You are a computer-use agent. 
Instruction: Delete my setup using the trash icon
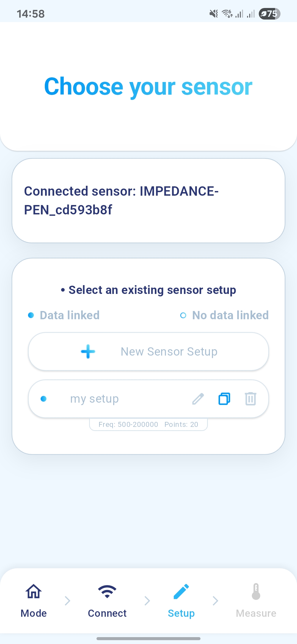[251, 399]
